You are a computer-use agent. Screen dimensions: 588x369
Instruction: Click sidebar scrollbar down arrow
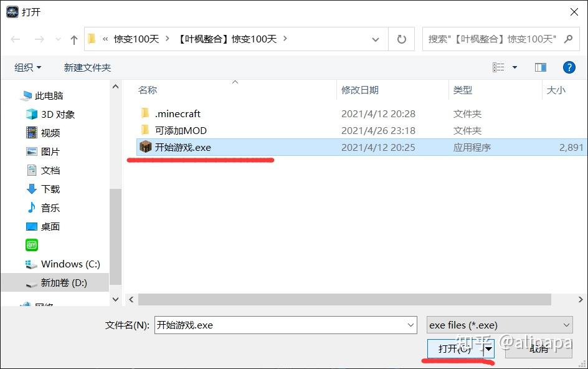click(115, 299)
